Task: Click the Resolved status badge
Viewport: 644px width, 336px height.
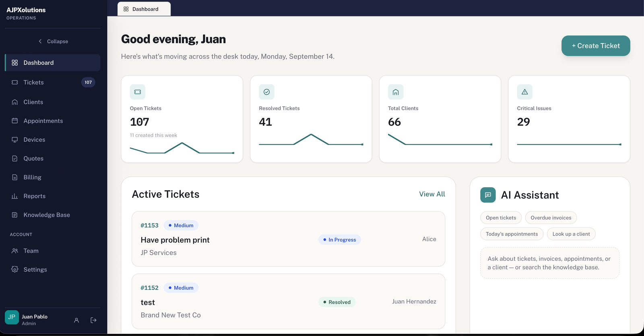Action: [337, 302]
